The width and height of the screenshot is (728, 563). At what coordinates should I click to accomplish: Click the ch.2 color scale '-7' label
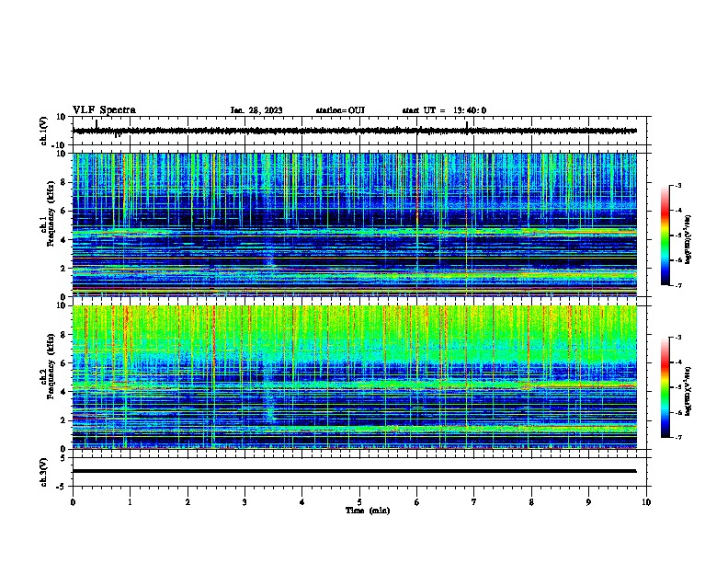pos(677,437)
